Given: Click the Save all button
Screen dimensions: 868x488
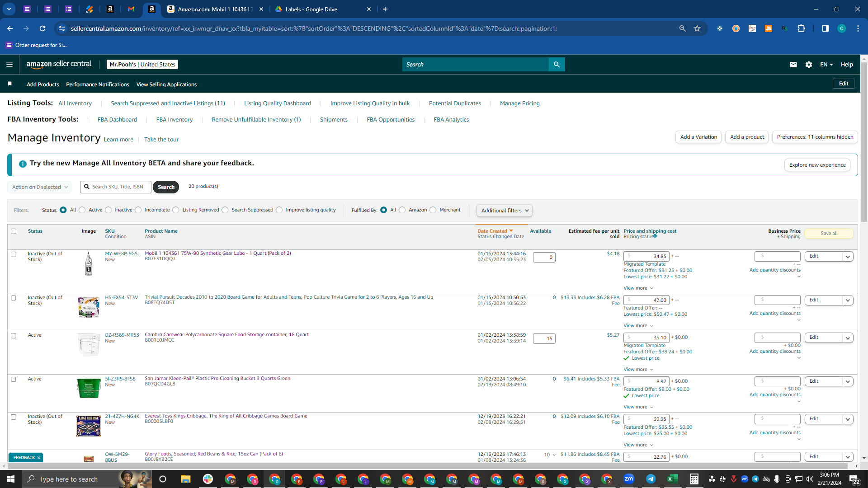Looking at the screenshot, I should (x=829, y=234).
